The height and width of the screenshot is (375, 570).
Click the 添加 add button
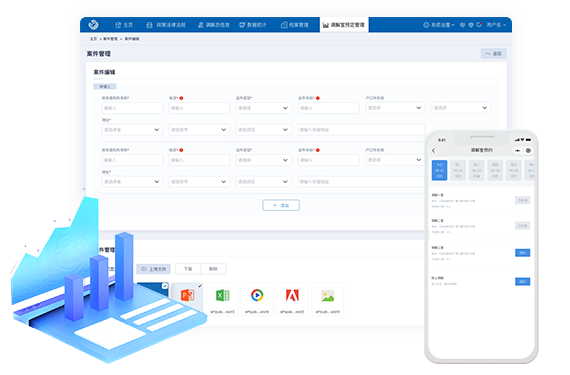click(x=281, y=205)
